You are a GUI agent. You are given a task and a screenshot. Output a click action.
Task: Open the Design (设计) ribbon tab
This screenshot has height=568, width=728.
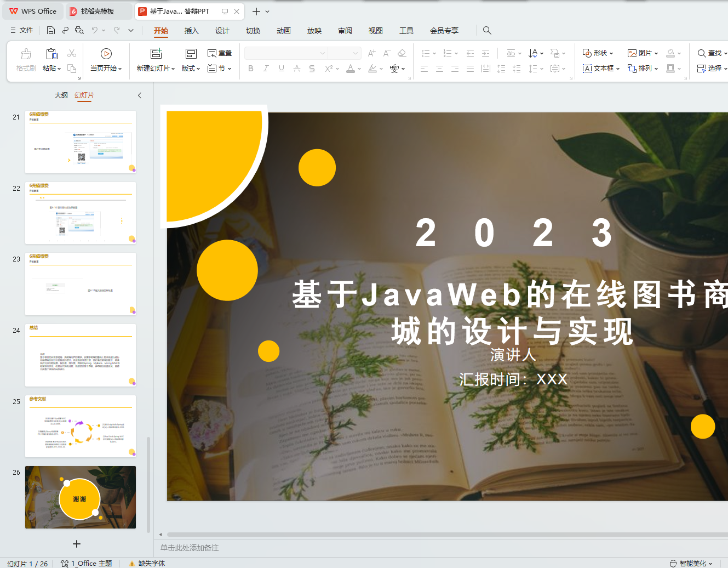pos(222,31)
